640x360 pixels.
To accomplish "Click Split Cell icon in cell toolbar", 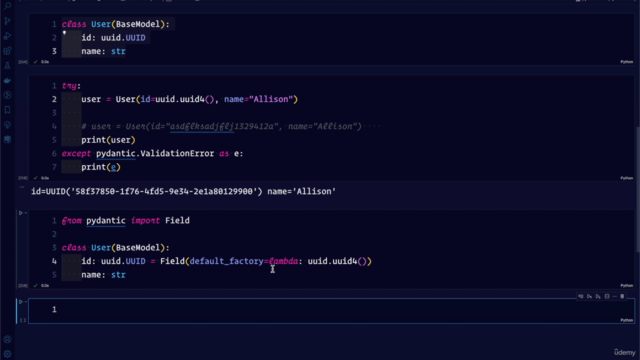I will tap(607, 296).
